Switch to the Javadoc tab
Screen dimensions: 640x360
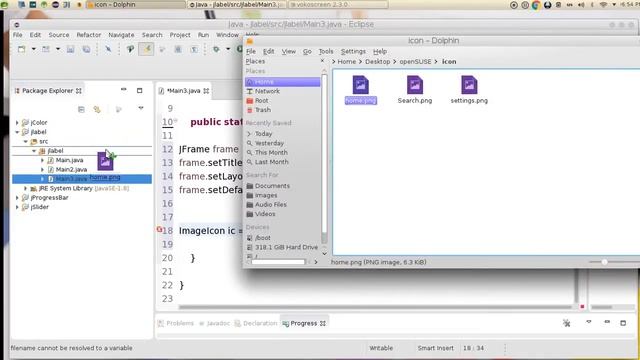[x=214, y=323]
